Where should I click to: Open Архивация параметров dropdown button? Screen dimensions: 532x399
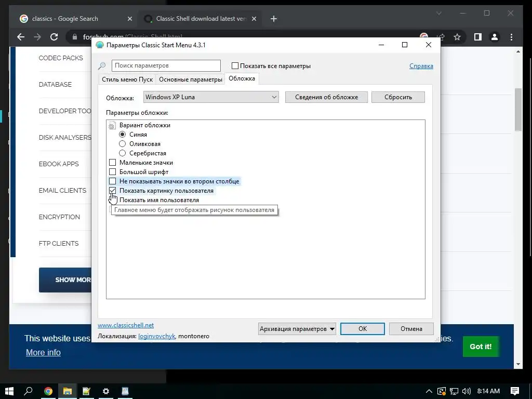(297, 329)
